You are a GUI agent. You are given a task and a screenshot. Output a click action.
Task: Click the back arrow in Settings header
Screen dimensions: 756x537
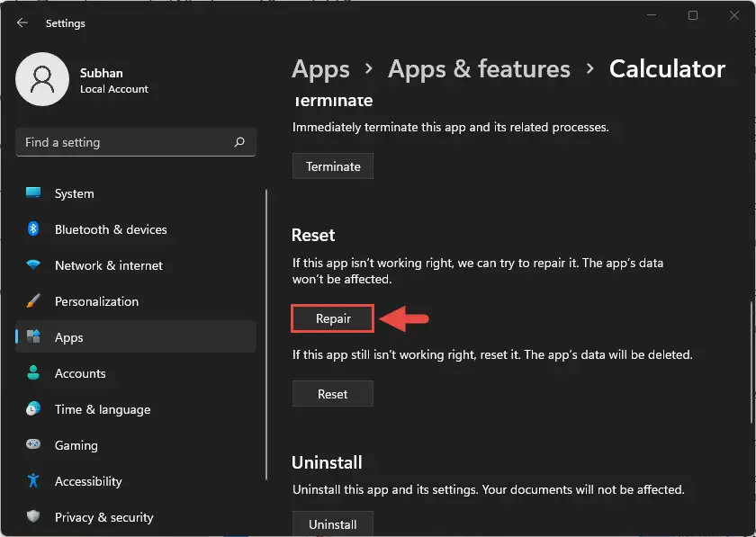[x=22, y=22]
